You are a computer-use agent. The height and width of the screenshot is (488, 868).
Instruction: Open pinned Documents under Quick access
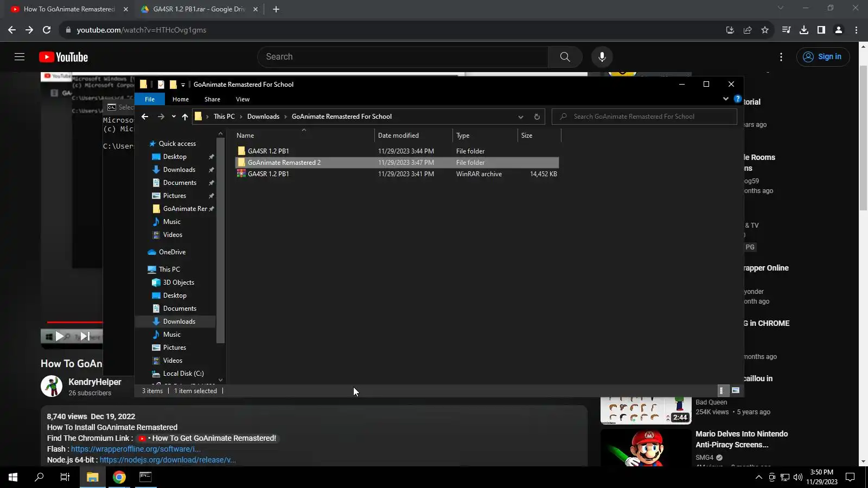(x=180, y=183)
